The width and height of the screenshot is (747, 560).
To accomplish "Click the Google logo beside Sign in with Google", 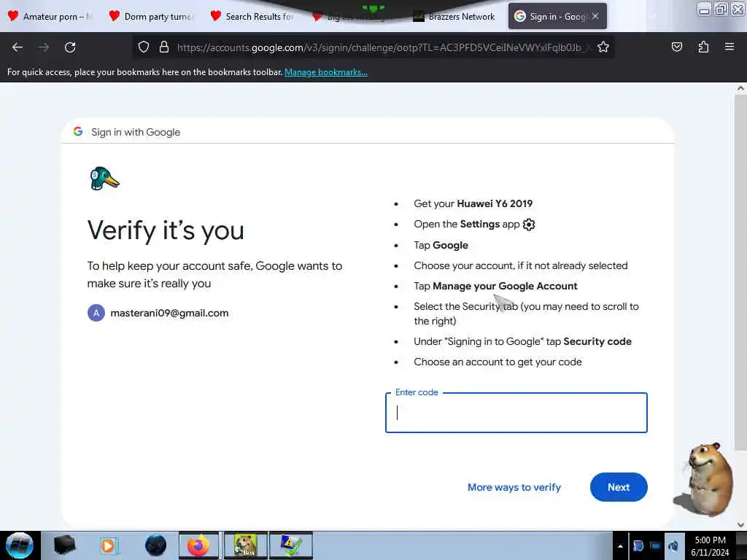I will [78, 131].
